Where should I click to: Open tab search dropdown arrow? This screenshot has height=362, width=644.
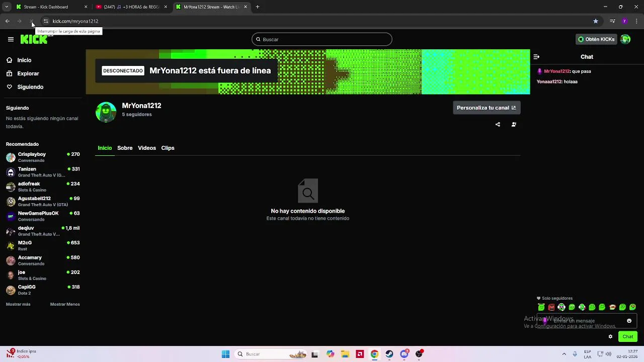(7, 7)
